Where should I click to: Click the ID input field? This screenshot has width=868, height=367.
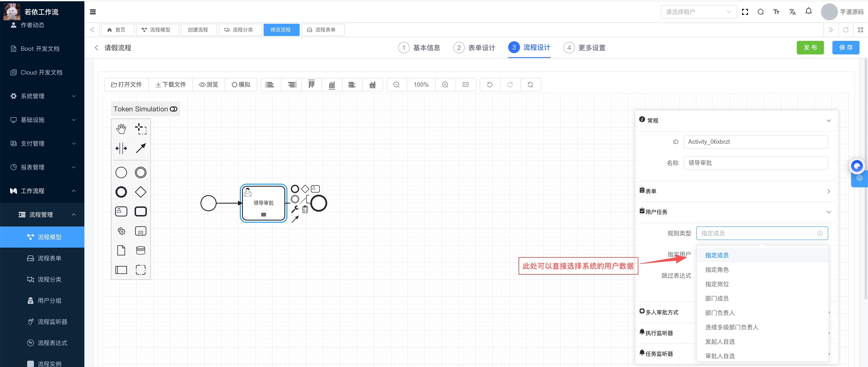pos(755,142)
